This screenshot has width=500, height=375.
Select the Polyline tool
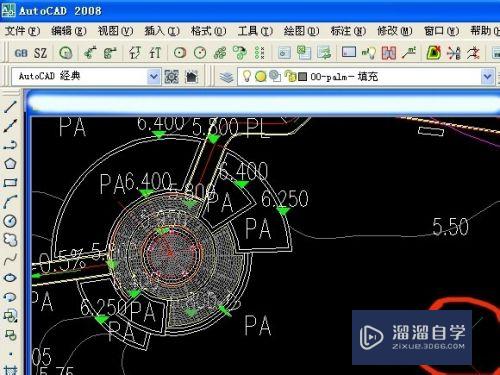tap(10, 145)
